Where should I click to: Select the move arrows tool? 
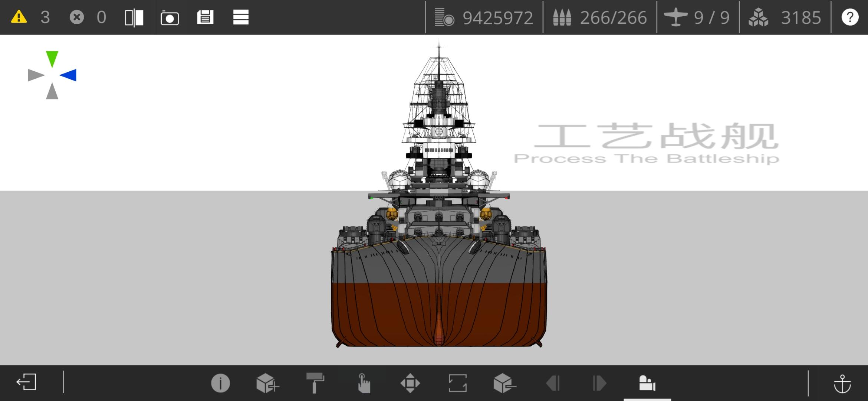[410, 383]
